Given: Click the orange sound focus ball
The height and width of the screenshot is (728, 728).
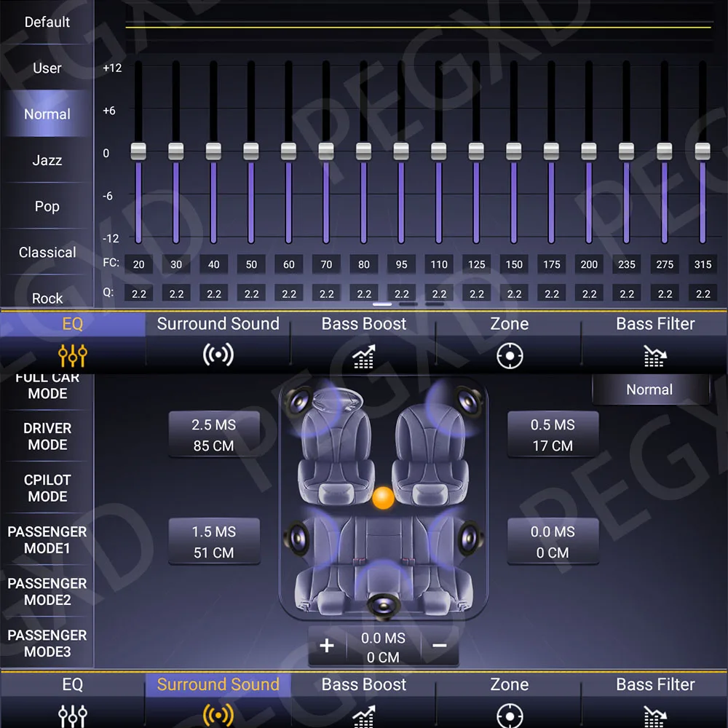Looking at the screenshot, I should (x=383, y=498).
